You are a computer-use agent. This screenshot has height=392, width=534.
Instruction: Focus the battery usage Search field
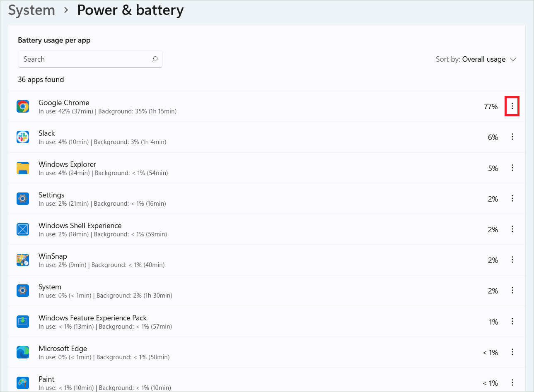pyautogui.click(x=90, y=59)
